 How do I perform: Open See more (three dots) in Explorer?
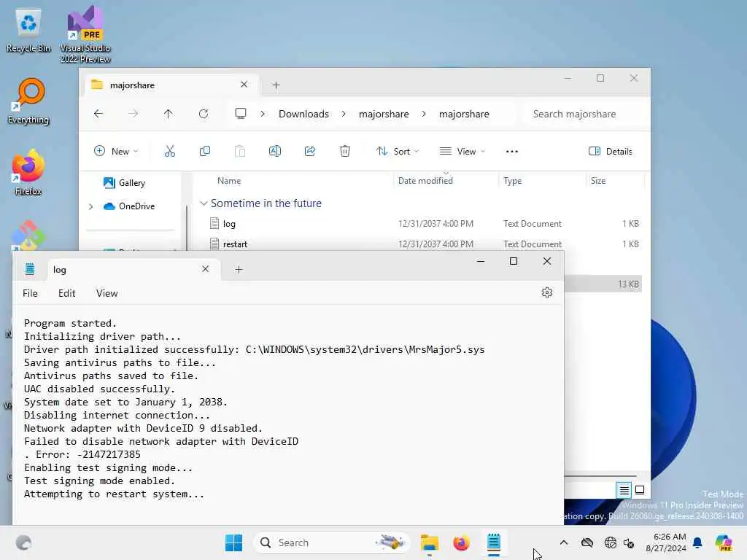(x=511, y=152)
